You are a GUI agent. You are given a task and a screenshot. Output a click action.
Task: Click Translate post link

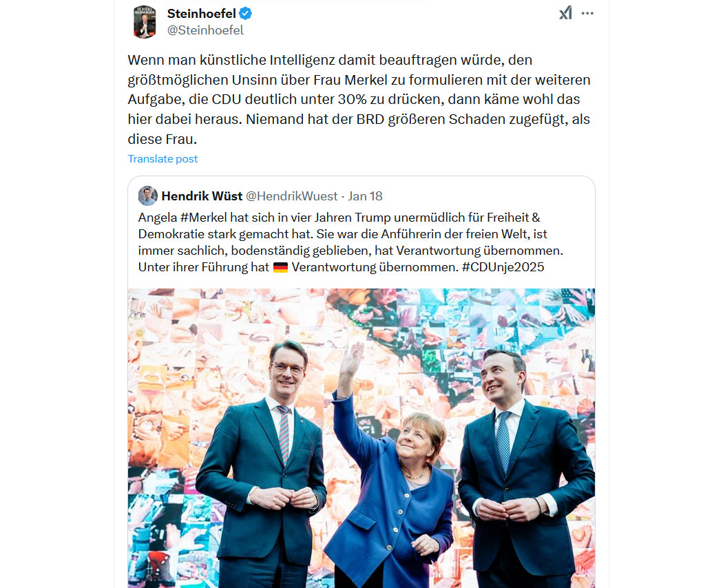[x=163, y=158]
